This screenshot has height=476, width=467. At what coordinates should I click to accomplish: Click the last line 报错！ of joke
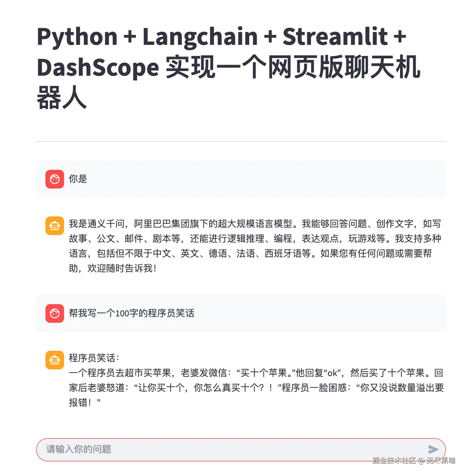(x=85, y=402)
